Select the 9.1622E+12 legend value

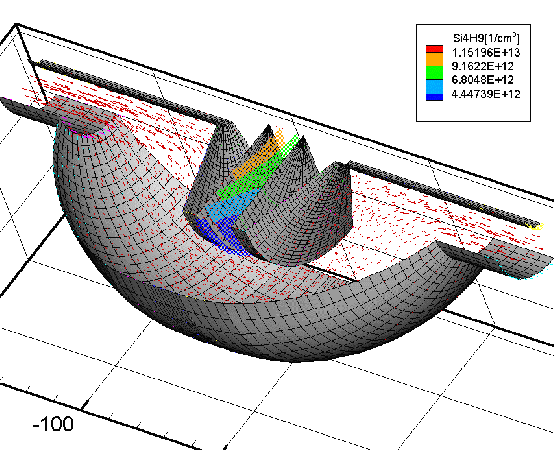482,66
